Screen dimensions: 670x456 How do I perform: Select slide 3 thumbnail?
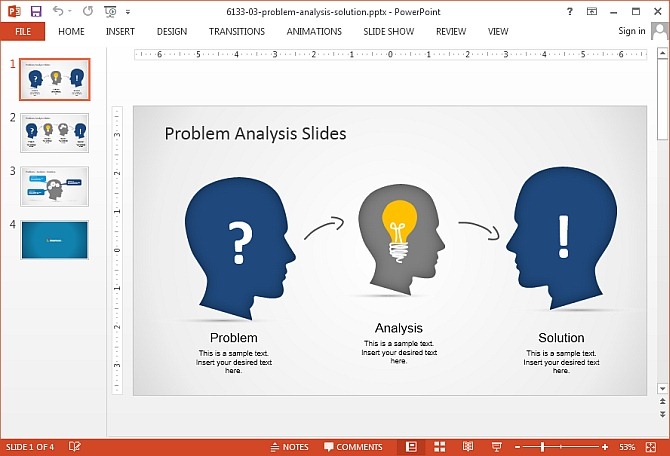coord(55,186)
